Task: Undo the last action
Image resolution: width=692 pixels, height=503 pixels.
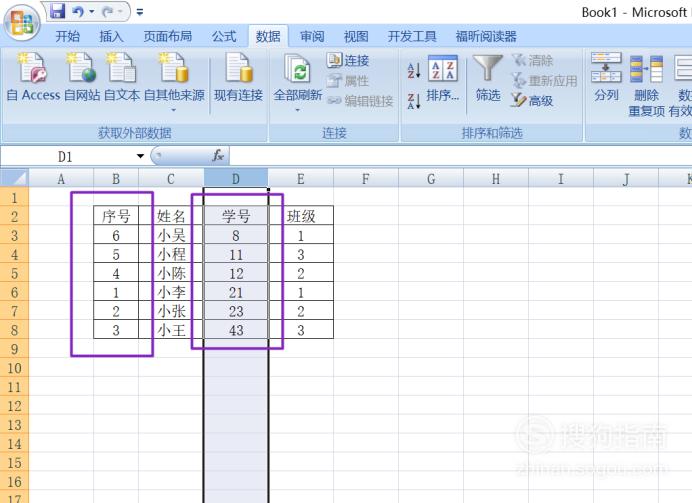Action: 78,11
